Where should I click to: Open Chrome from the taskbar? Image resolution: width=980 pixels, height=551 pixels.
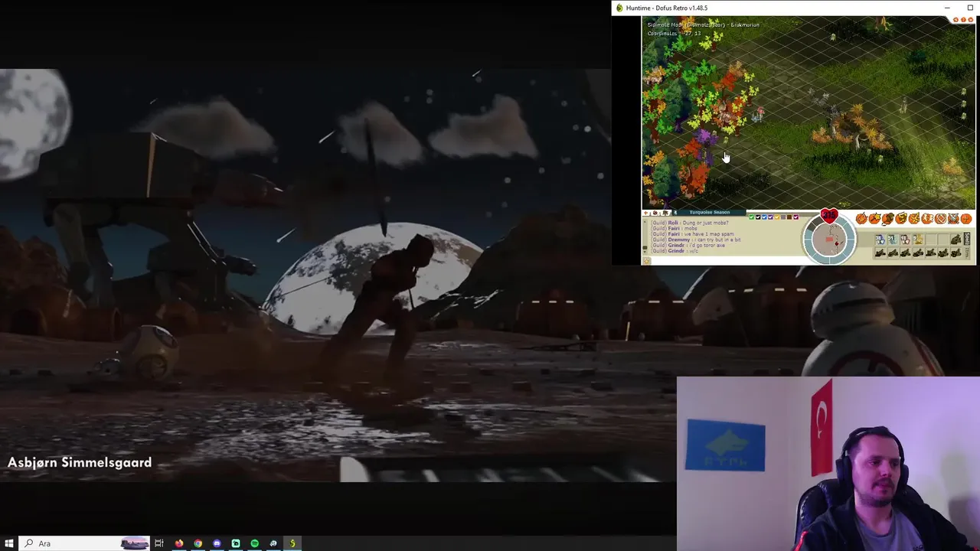[x=198, y=543]
